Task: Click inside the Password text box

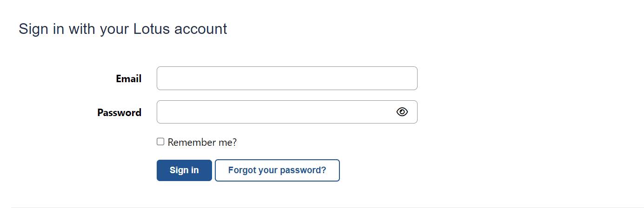Action: (274, 112)
